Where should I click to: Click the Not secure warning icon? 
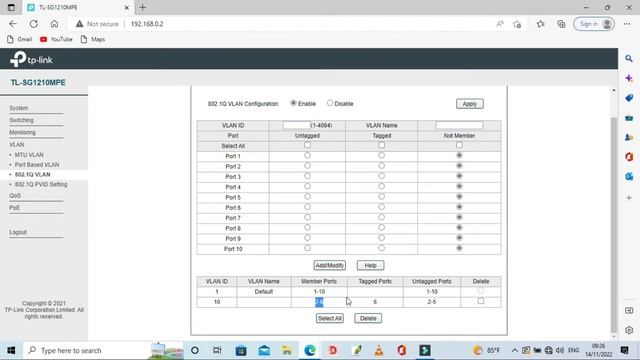pyautogui.click(x=79, y=24)
